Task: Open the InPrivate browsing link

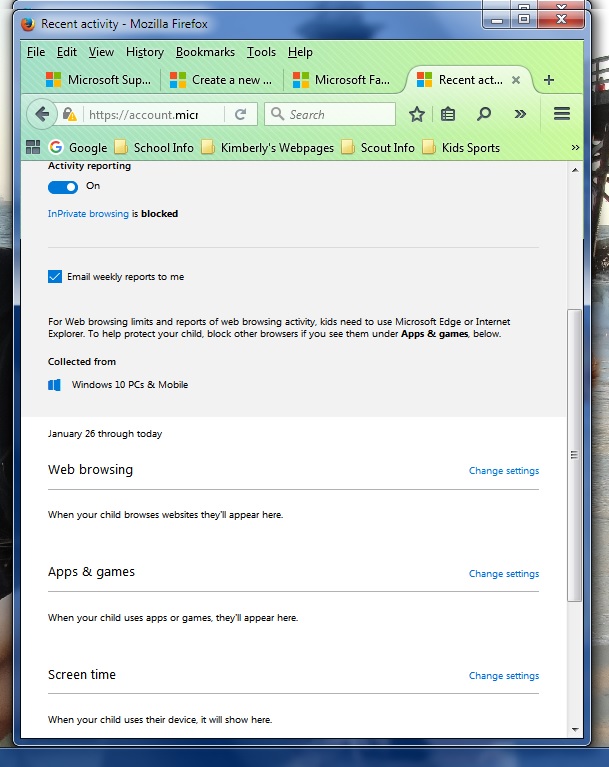Action: [88, 214]
